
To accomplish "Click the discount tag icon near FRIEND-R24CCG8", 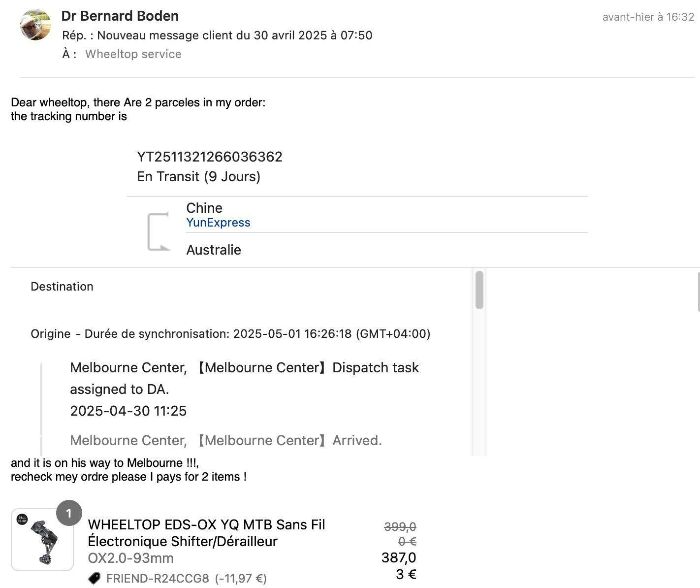I will 94,578.
